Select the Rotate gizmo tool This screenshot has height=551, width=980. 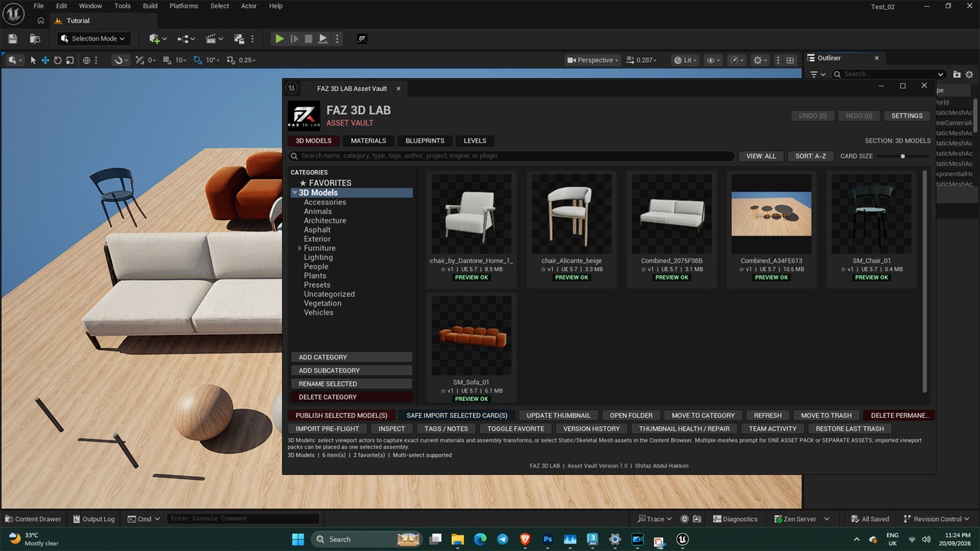click(57, 60)
